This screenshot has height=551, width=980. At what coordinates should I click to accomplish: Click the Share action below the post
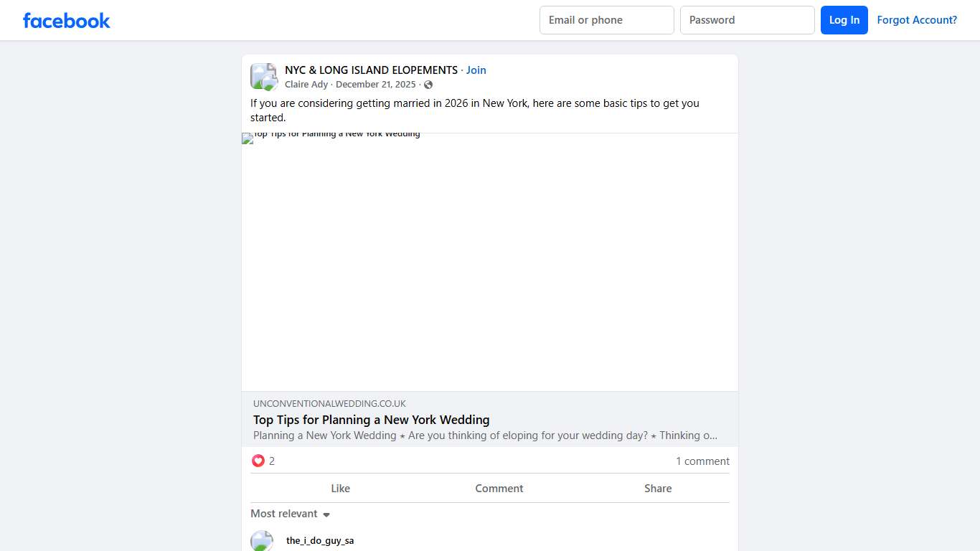tap(657, 488)
